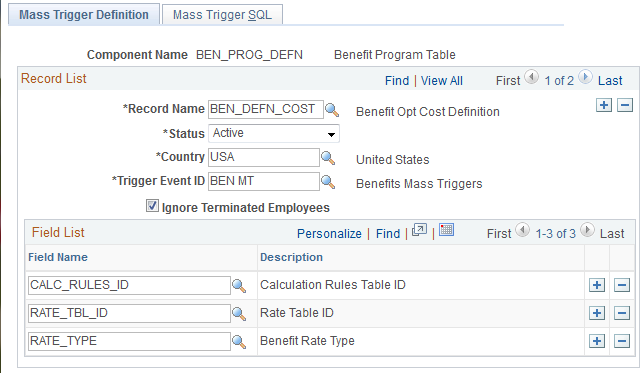The height and width of the screenshot is (373, 644).
Task: Click into the Record Name field
Action: tap(266, 110)
